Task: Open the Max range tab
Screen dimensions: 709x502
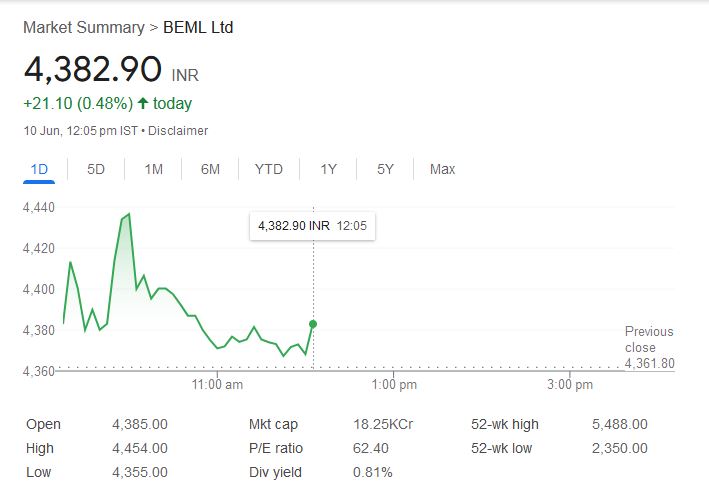Action: pyautogui.click(x=442, y=169)
